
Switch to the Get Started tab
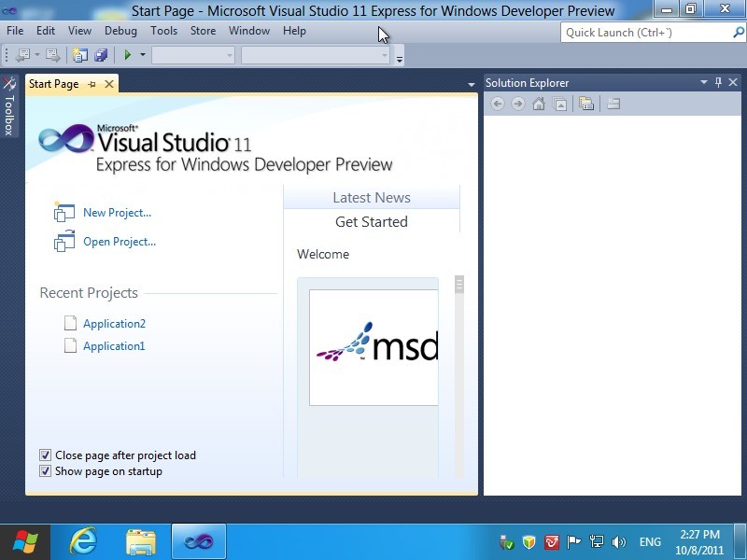tap(372, 222)
